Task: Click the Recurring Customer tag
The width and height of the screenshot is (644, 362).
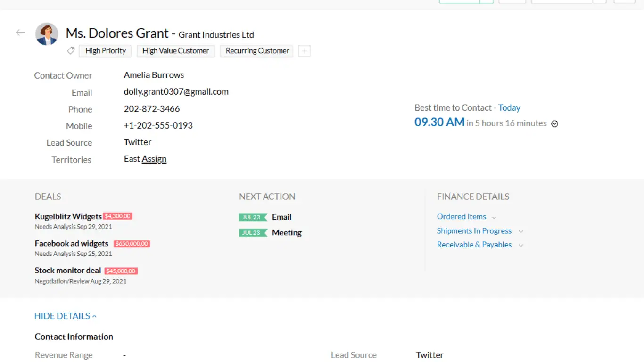Action: click(257, 51)
